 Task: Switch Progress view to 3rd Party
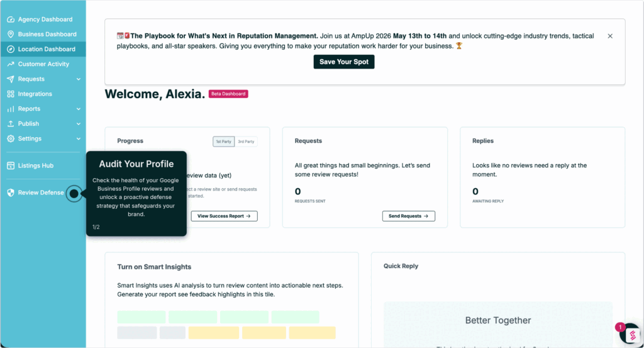246,142
